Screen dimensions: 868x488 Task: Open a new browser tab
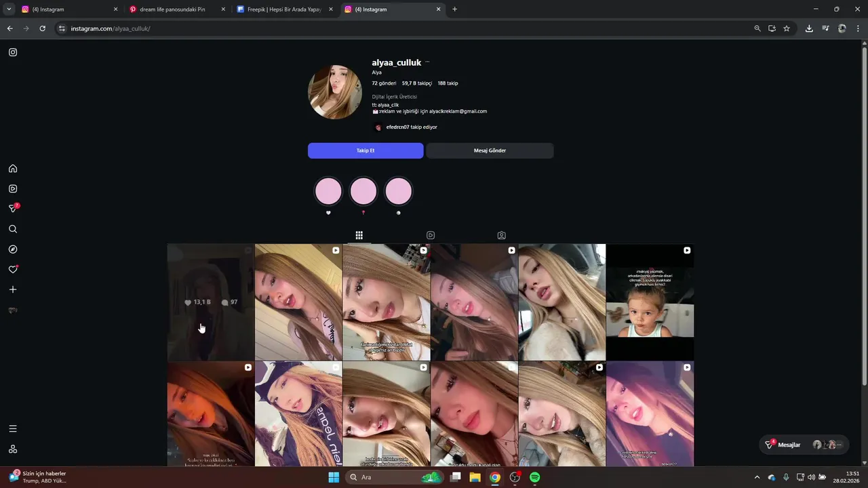tap(454, 9)
